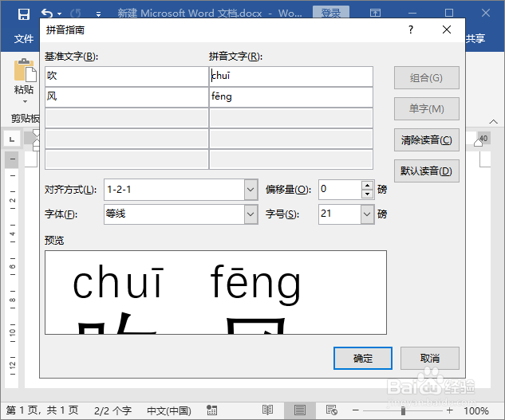Viewport: 505px width, 420px height.
Task: Switch to Print Layout view icon
Action: 299,410
